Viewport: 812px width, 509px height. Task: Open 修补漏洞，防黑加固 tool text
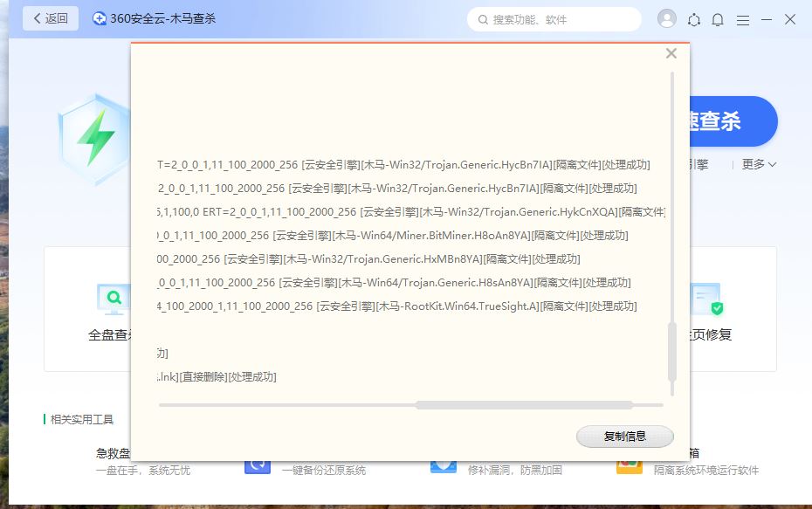(515, 471)
